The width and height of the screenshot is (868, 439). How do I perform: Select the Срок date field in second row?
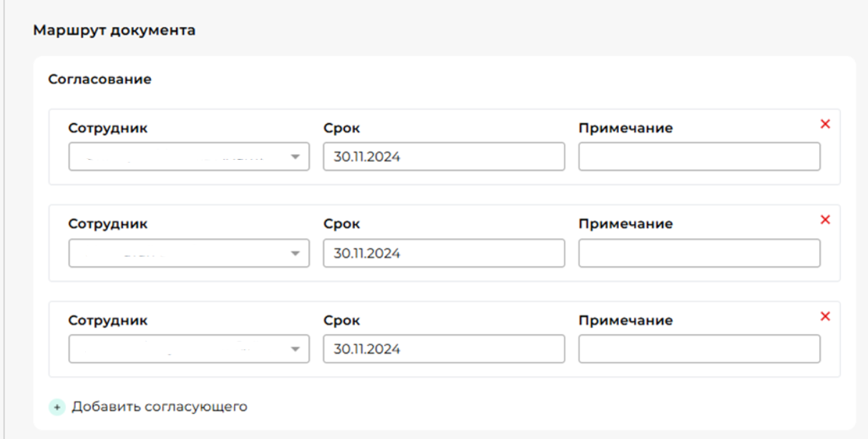pos(444,253)
